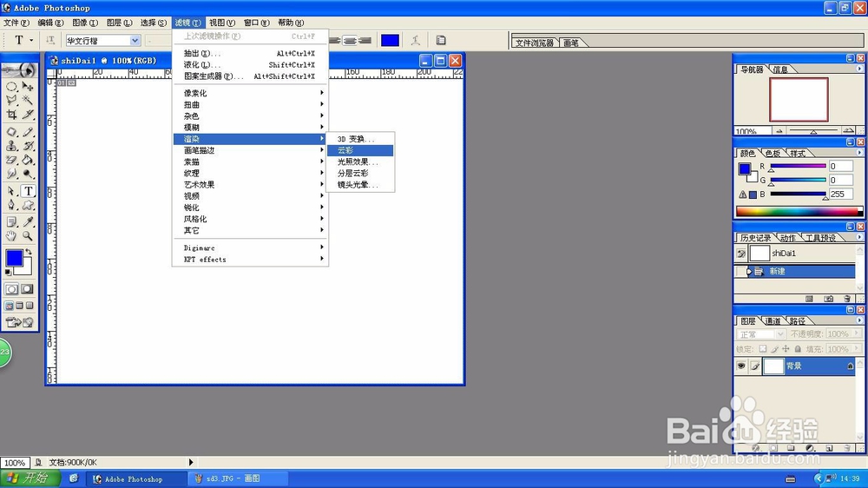Expand 像素化 filter submenu

251,93
